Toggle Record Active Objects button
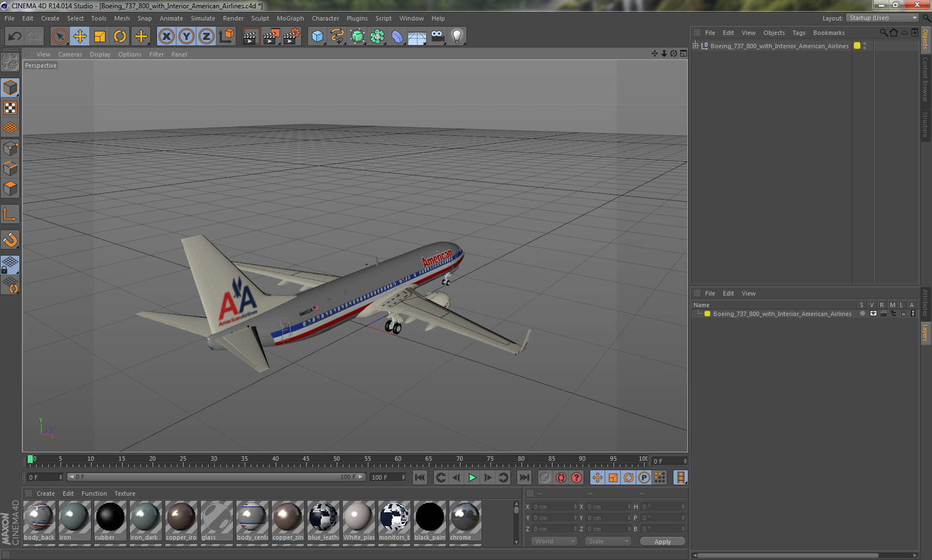Viewport: 932px width, 560px height. pos(545,477)
